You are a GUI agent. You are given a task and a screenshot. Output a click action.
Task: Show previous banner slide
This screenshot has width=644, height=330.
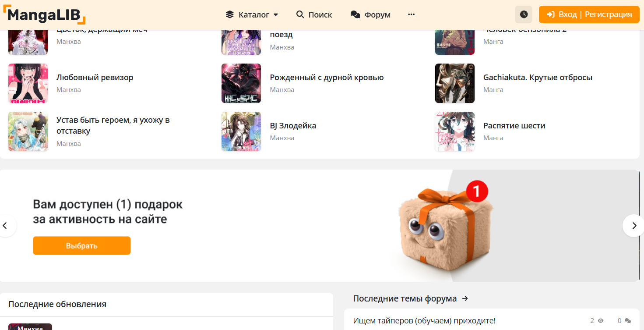tap(6, 226)
